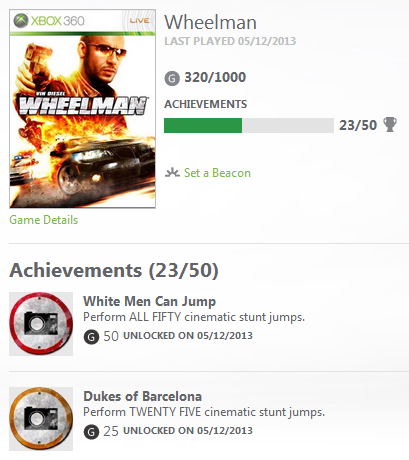
Task: Click the trophy icon next to 23/50
Action: pos(390,125)
